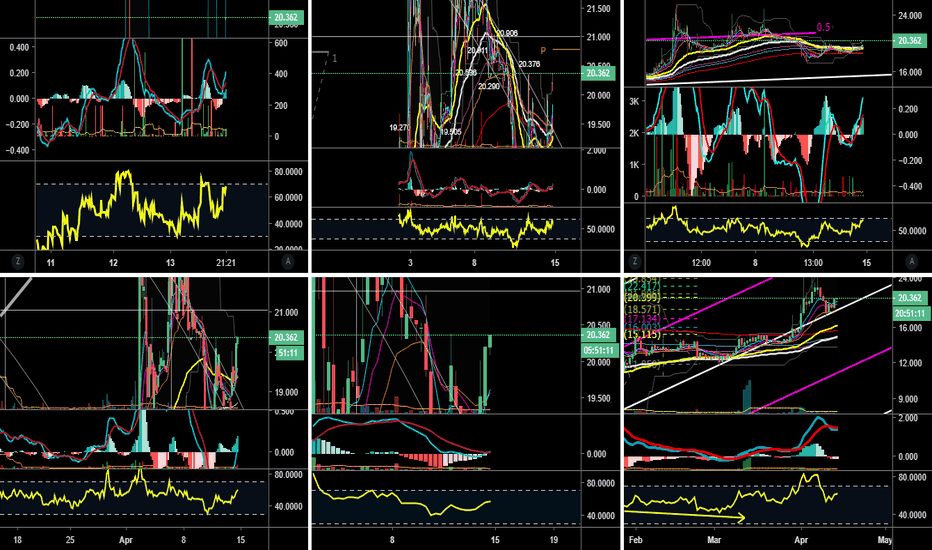The width and height of the screenshot is (932, 550).
Task: Click the Mar label on the time axis
Action: point(714,540)
